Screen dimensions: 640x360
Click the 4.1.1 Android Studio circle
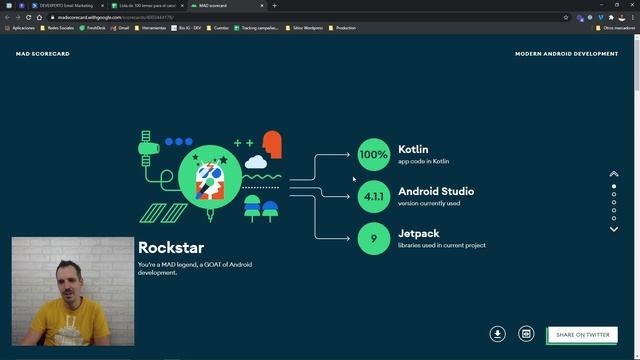(373, 197)
